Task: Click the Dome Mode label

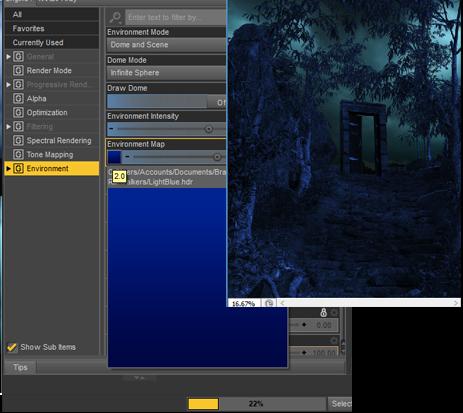Action: tap(127, 60)
